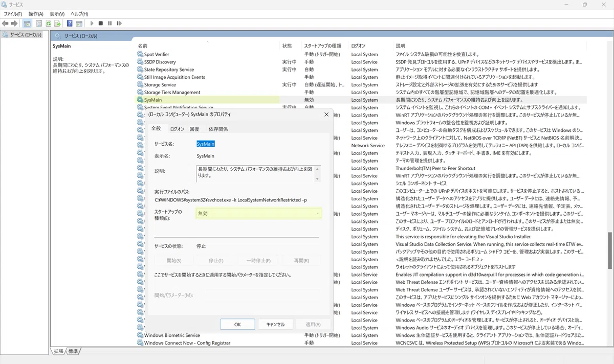Image resolution: width=614 pixels, height=364 pixels.
Task: Switch to the 回復 tab in properties
Action: [x=194, y=129]
